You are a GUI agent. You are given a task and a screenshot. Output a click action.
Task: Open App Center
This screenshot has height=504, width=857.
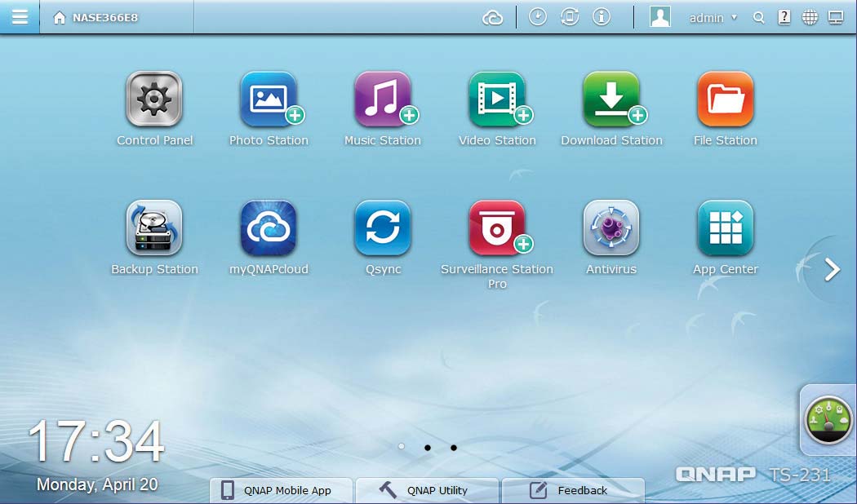(726, 228)
